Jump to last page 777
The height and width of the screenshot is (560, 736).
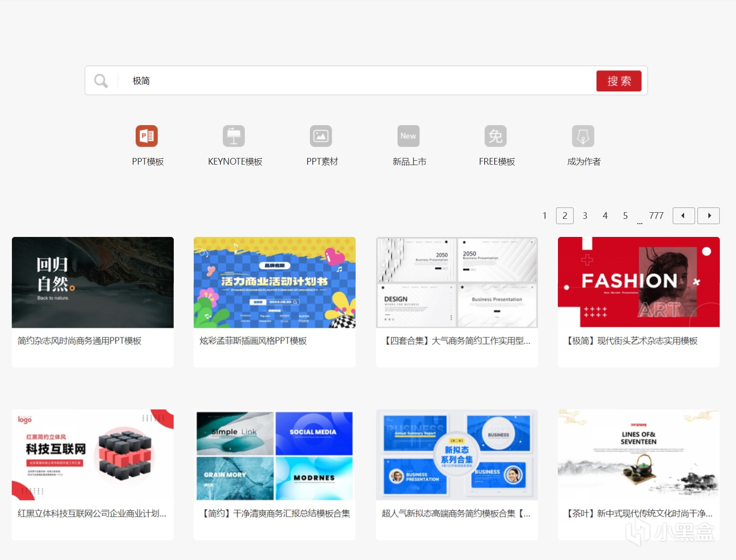pos(656,216)
